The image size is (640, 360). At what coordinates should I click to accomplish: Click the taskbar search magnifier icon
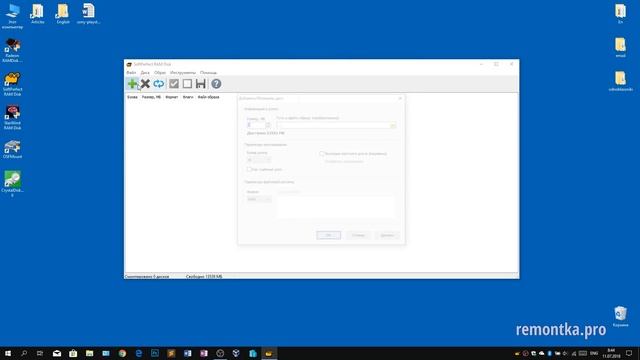[24, 353]
